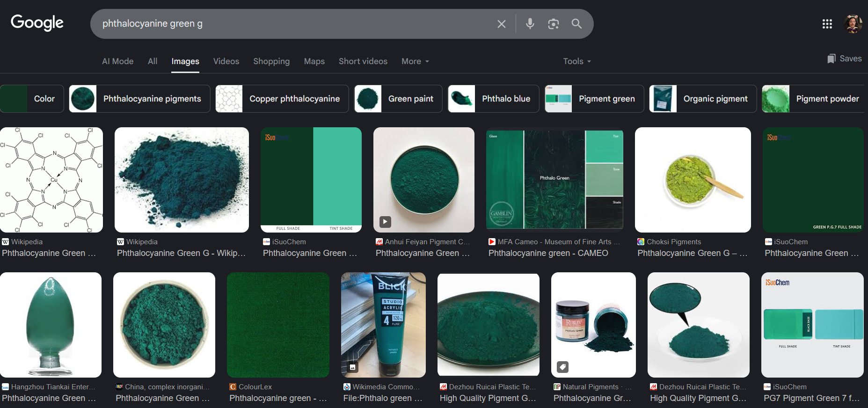The height and width of the screenshot is (408, 868).
Task: Switch to AI Mode
Action: [x=117, y=61]
